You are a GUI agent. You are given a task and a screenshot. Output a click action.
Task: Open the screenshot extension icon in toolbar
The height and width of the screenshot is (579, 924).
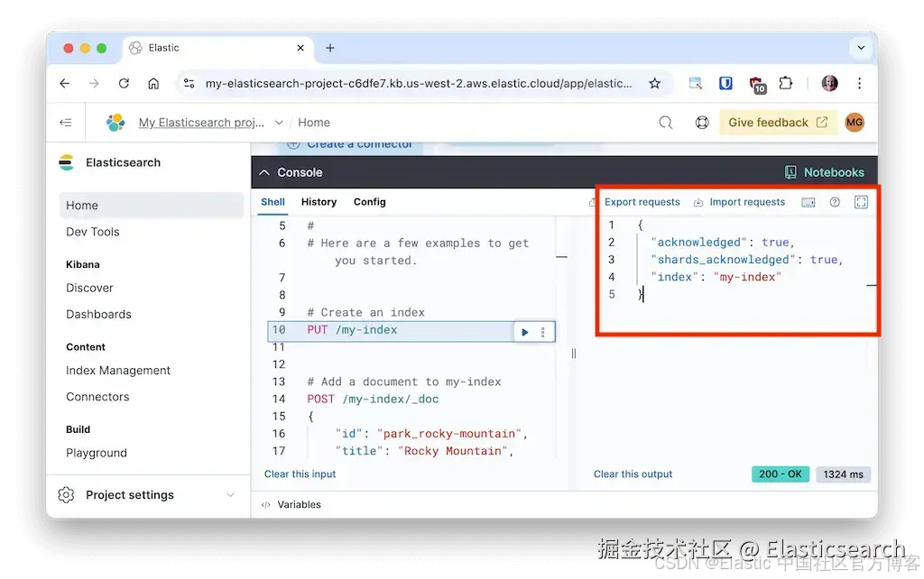click(x=696, y=84)
